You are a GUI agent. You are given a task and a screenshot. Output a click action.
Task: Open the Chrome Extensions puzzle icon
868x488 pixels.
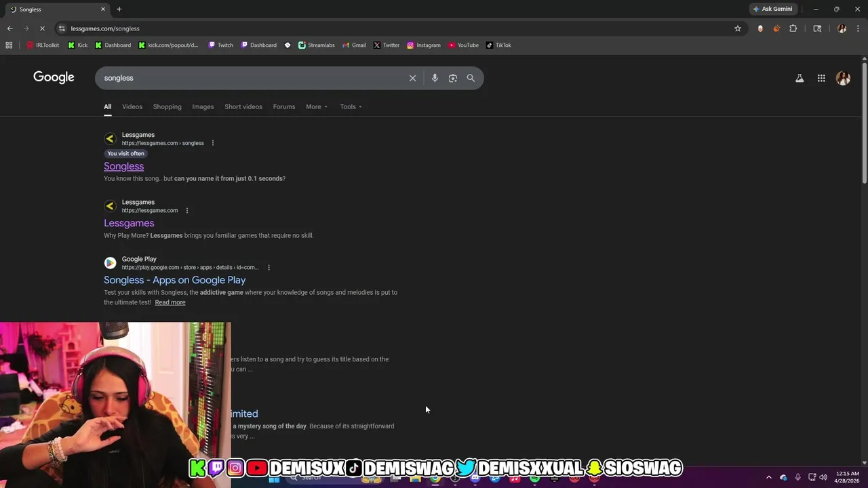(793, 28)
